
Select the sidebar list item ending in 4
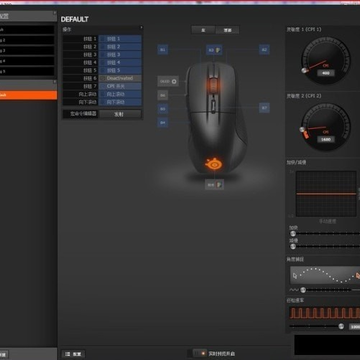coord(27,61)
